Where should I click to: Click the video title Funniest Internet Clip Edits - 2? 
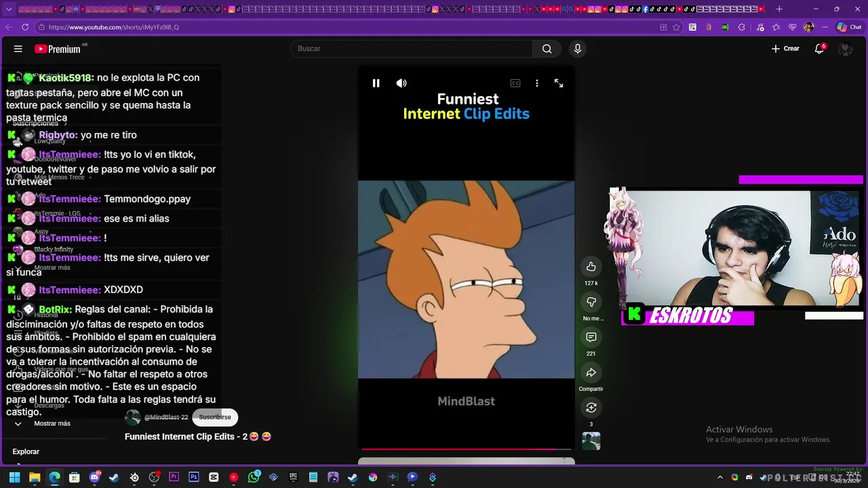198,437
